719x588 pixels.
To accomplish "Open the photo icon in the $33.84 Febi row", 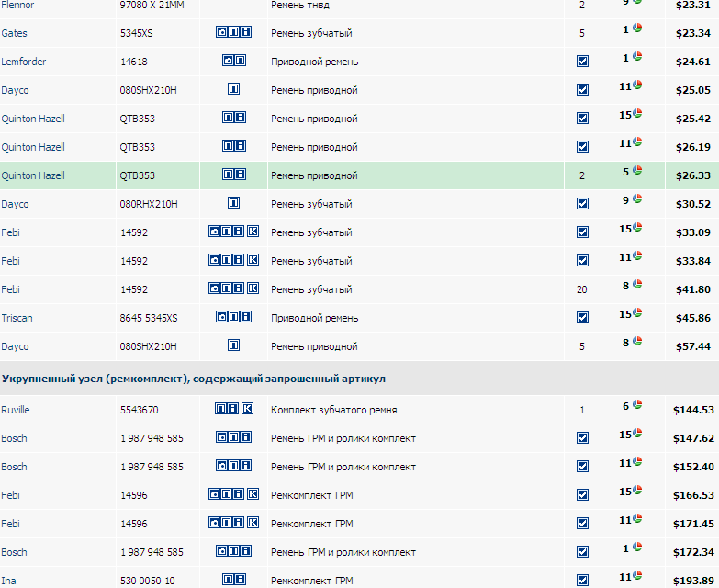I will point(214,259).
